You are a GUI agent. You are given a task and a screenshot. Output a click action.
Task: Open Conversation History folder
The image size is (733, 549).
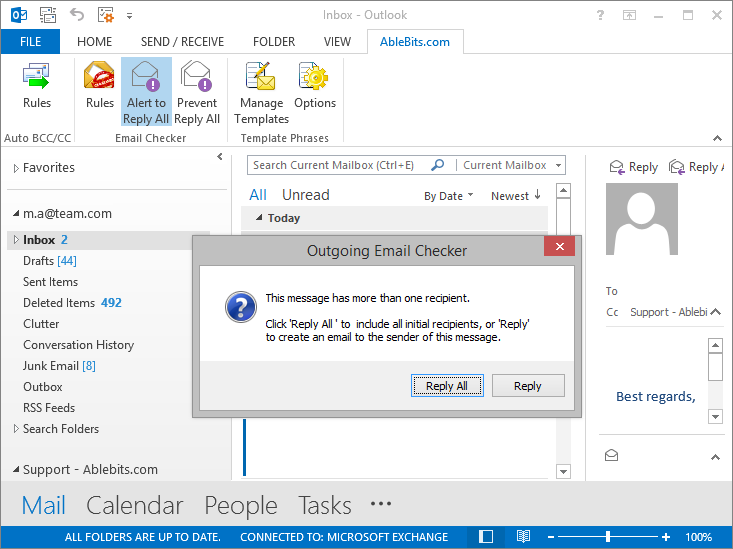point(79,345)
